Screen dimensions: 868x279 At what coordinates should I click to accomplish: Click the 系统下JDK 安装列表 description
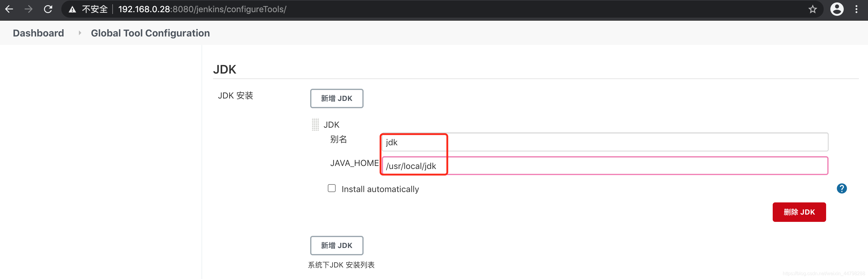[x=341, y=265]
